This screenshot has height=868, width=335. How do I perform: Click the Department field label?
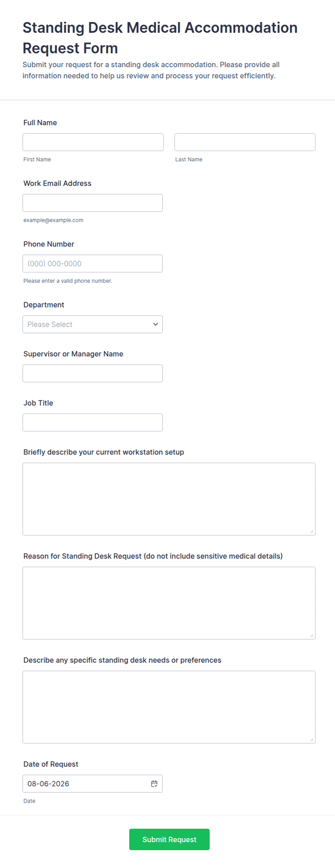[44, 305]
